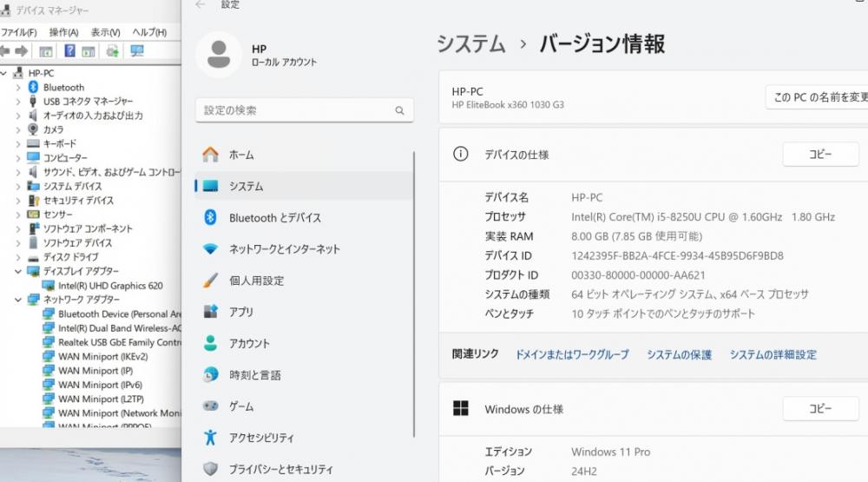868x482 pixels.
Task: Click the update driver icon in Device Manager toolbar
Action: tap(112, 51)
